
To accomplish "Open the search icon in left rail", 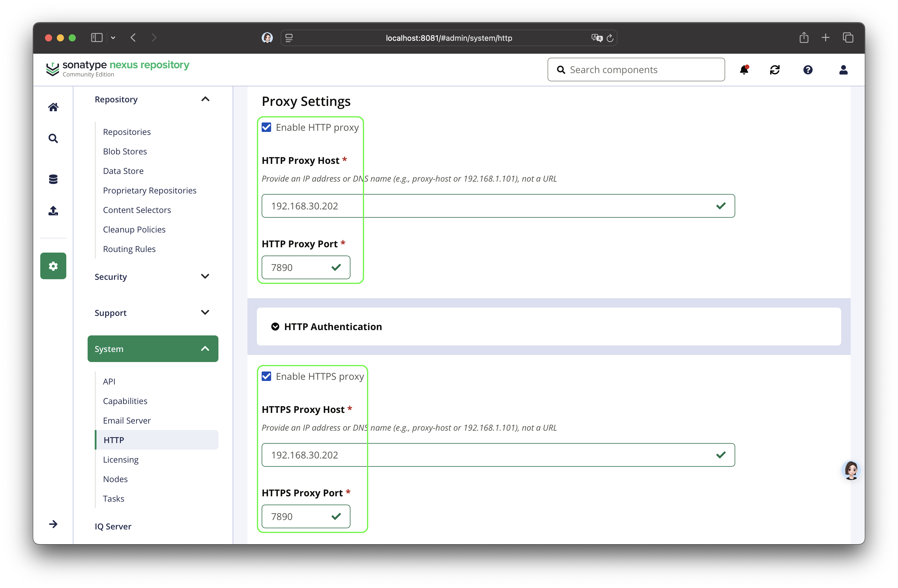I will coord(53,138).
